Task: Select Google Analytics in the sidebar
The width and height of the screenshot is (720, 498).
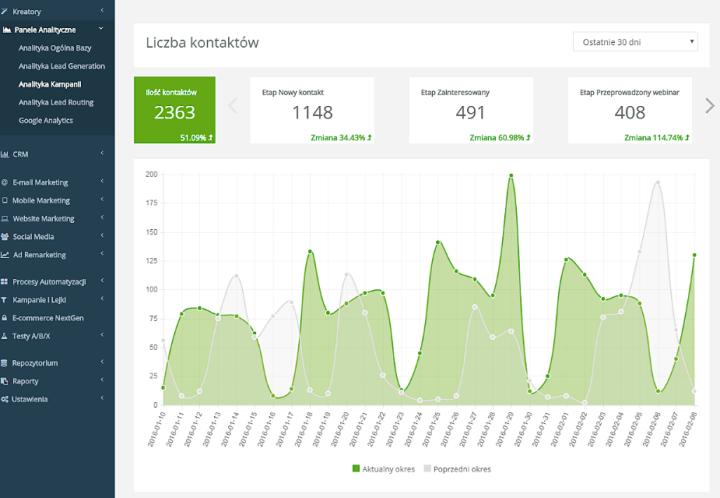Action: [45, 120]
